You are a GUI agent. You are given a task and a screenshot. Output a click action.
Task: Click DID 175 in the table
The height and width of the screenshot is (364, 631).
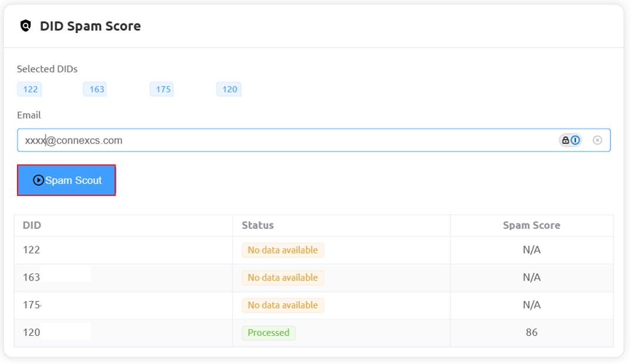(x=31, y=305)
